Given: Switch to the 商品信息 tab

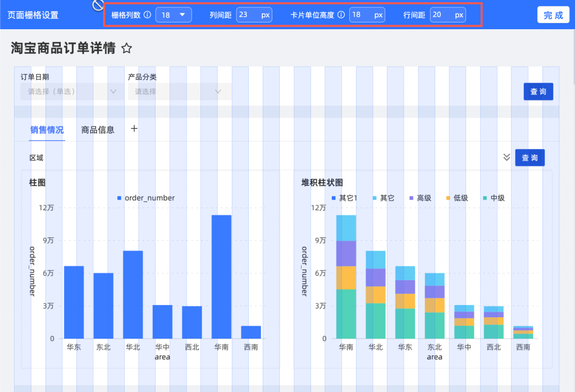Looking at the screenshot, I should pyautogui.click(x=97, y=129).
